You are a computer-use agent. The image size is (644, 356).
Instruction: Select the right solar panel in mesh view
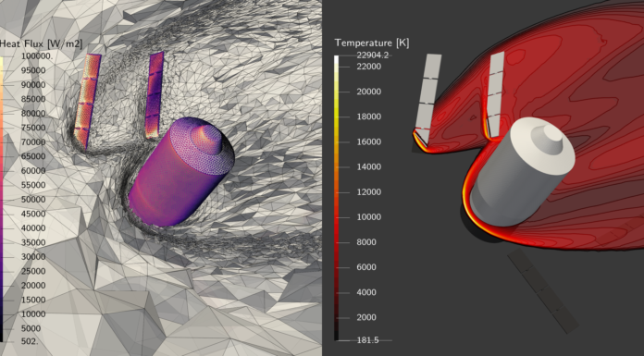click(x=155, y=94)
